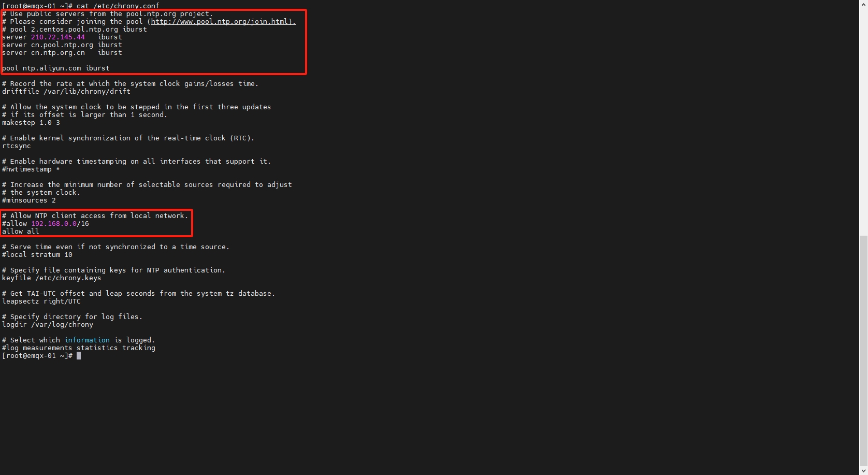Open the pool.ntp.org join.html link
The width and height of the screenshot is (868, 475).
pos(223,22)
